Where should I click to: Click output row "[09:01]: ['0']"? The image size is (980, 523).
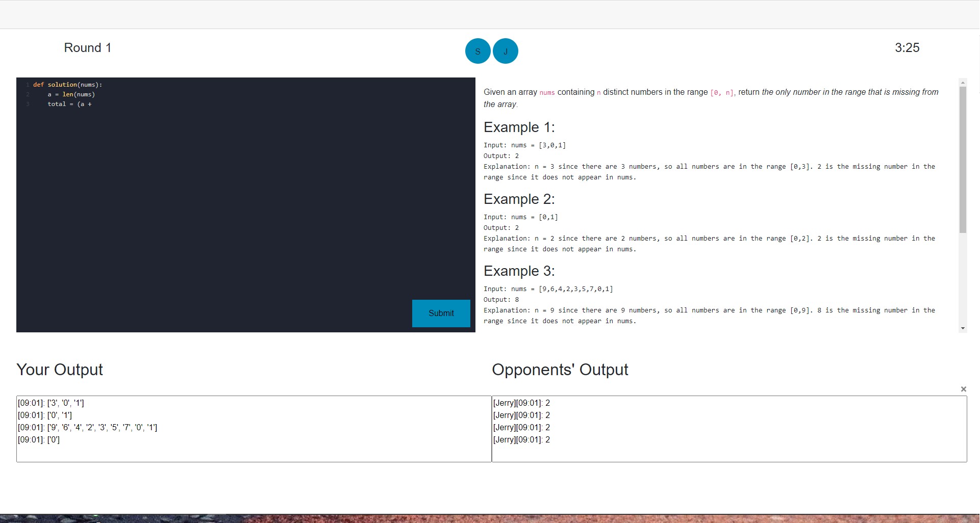pyautogui.click(x=38, y=439)
